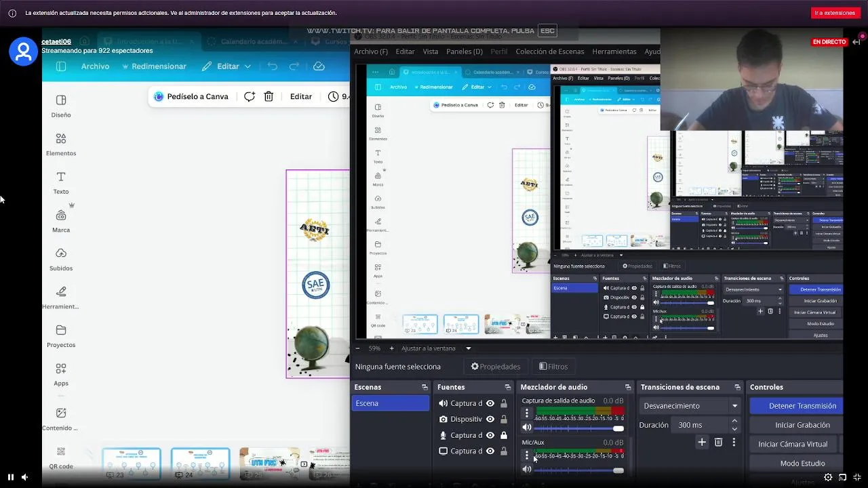Pop out the Fuentes dock
The image size is (868, 488).
508,387
